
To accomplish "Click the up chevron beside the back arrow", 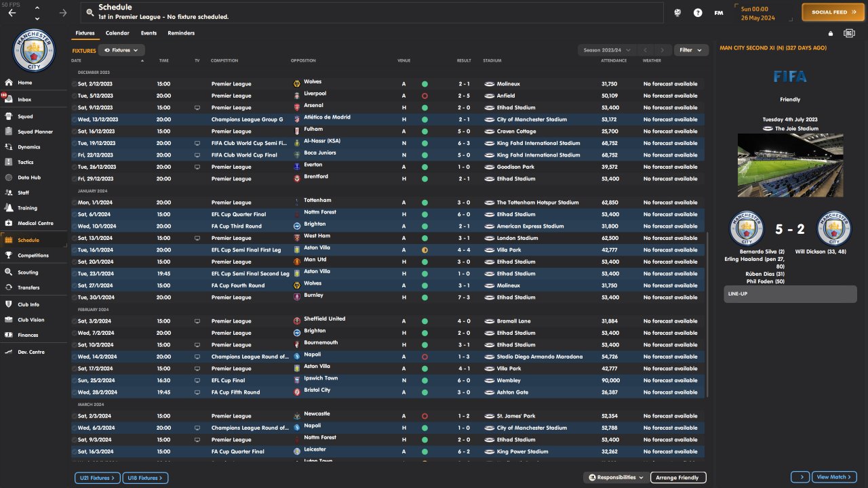I will click(x=37, y=8).
